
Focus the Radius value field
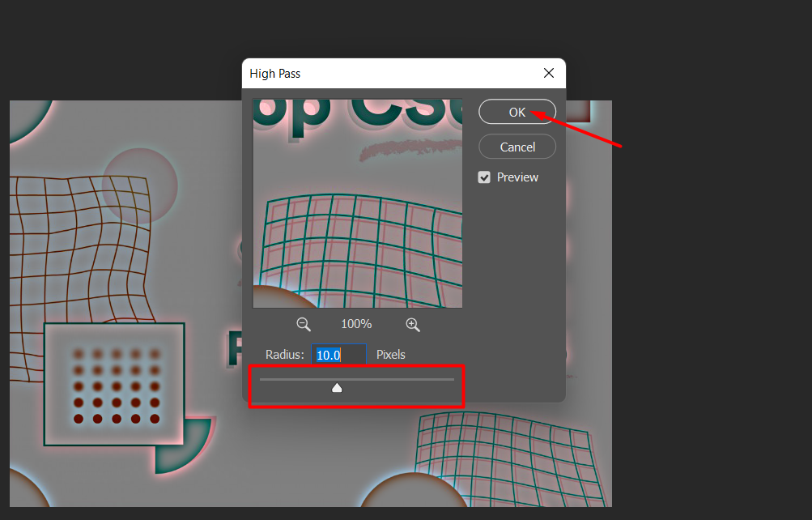[x=338, y=355]
